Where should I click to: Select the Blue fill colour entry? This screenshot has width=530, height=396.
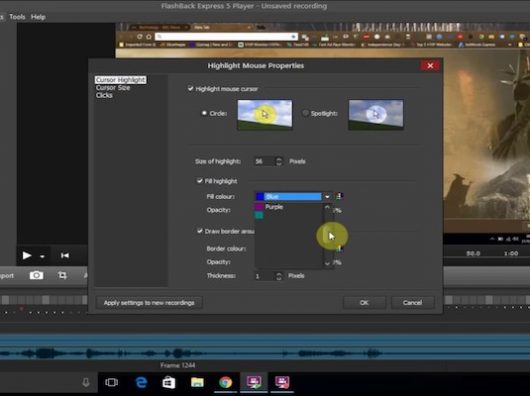pos(288,196)
